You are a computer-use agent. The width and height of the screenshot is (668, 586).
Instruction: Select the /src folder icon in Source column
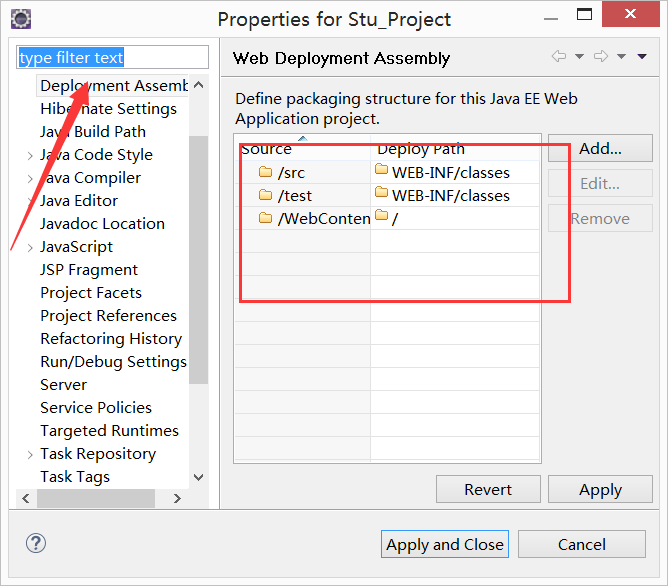[265, 172]
